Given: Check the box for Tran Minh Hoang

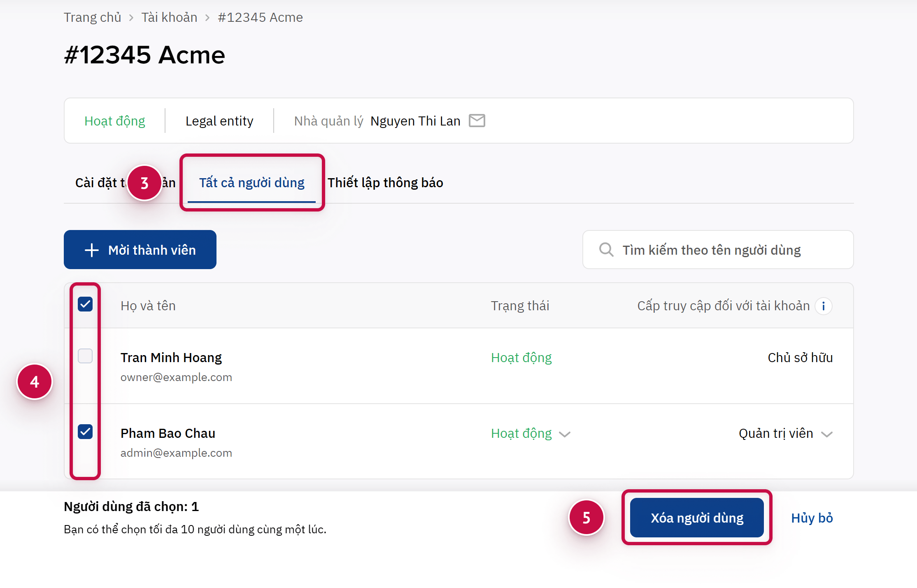Looking at the screenshot, I should [x=85, y=356].
